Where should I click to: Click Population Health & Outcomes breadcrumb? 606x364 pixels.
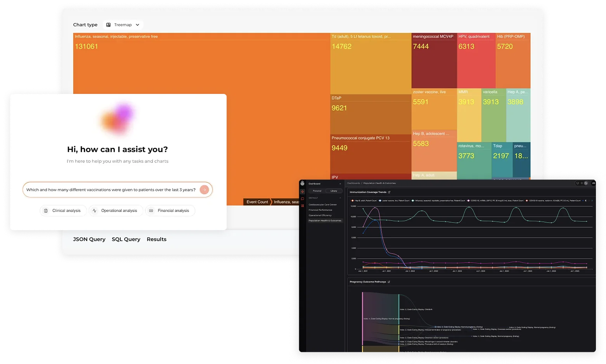(x=379, y=183)
